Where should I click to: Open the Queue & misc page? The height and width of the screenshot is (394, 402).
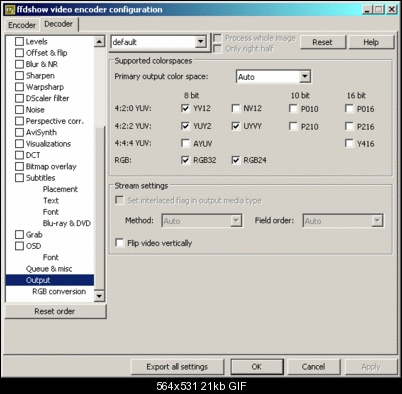(49, 269)
